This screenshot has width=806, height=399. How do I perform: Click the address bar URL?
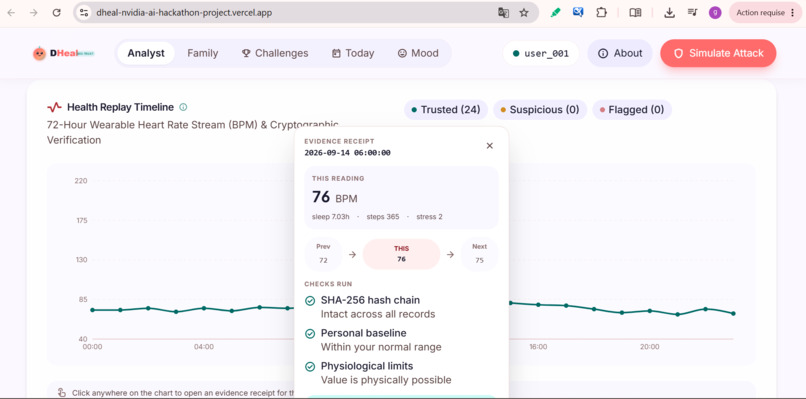click(x=184, y=13)
